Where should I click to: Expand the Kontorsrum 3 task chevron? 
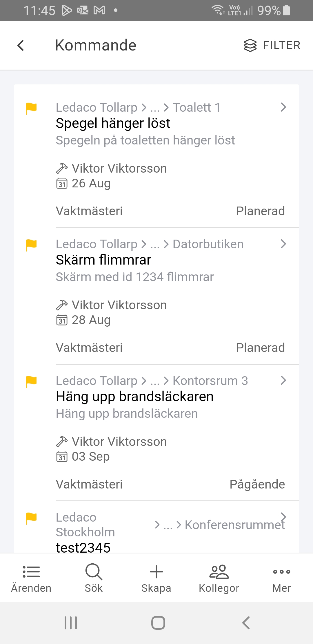pos(283,381)
